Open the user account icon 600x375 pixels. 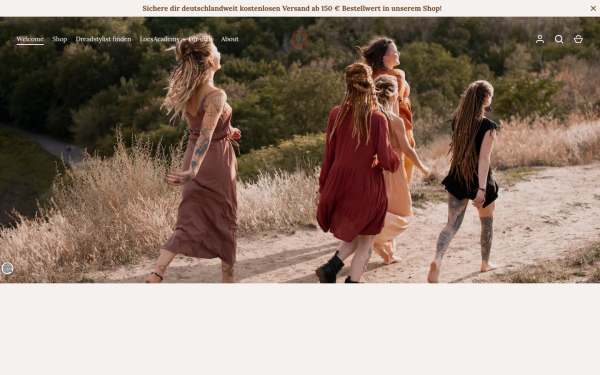(540, 39)
